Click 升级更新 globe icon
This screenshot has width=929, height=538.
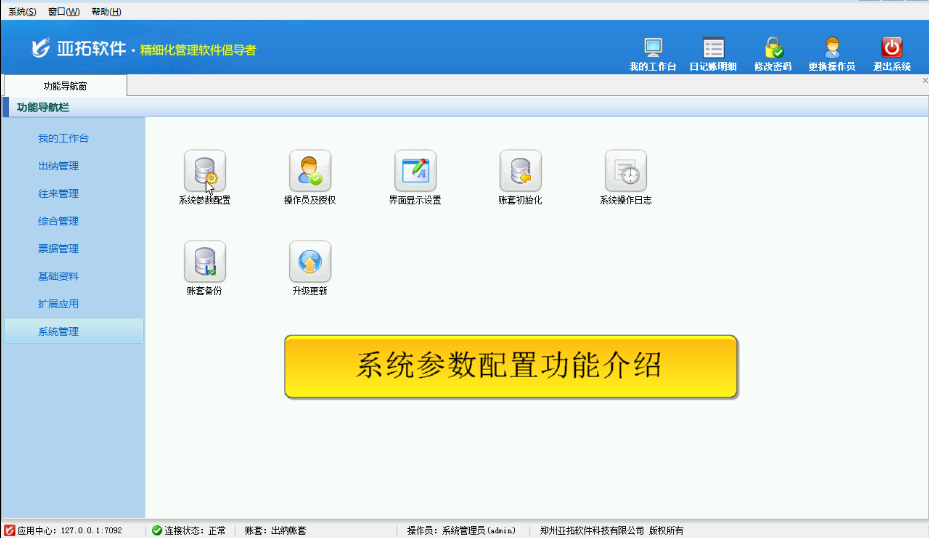coord(309,262)
